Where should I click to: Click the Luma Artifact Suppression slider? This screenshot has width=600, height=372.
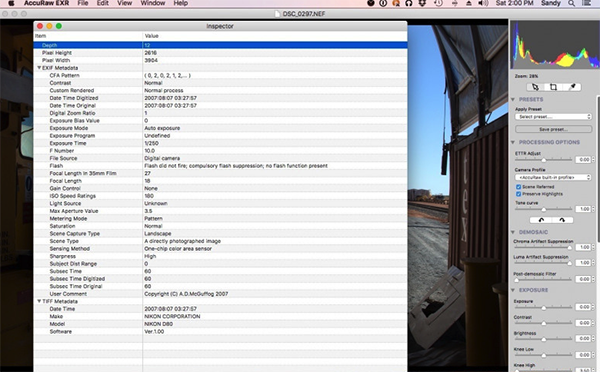coord(543,263)
